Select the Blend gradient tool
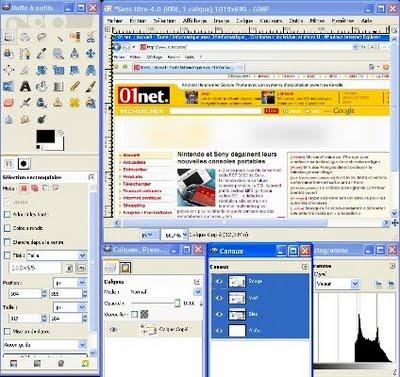 [x=58, y=87]
